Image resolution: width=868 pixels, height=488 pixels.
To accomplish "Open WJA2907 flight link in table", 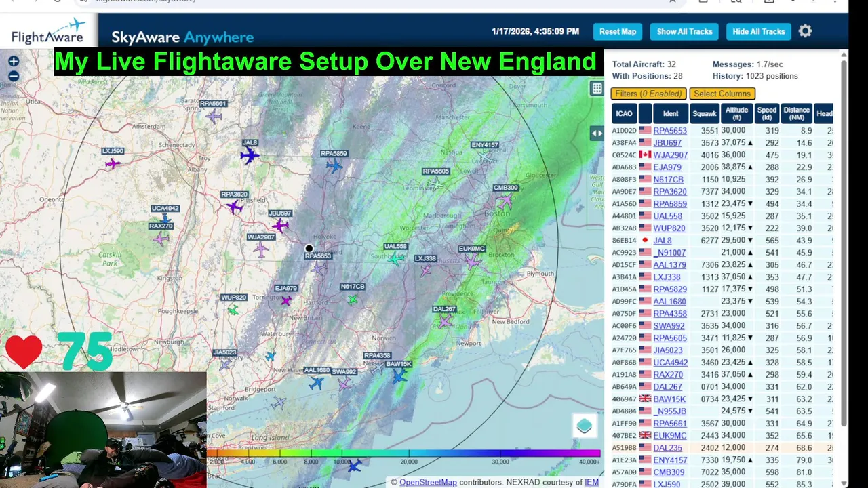I will coord(671,155).
